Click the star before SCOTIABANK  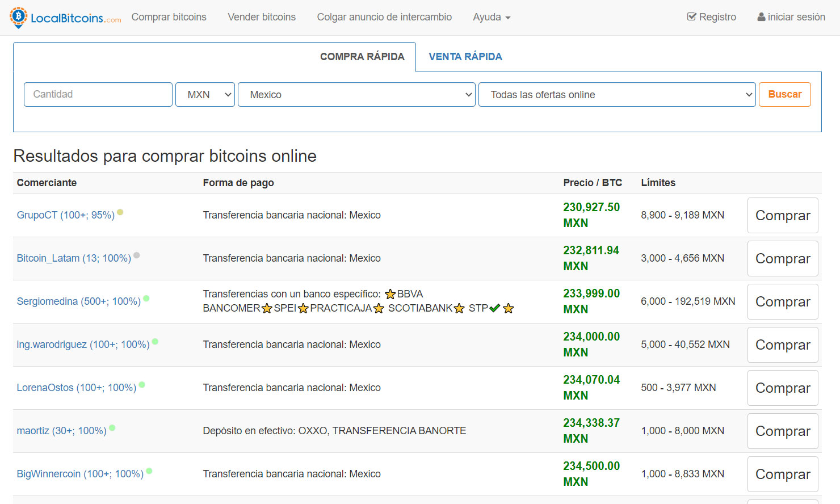[x=379, y=308]
